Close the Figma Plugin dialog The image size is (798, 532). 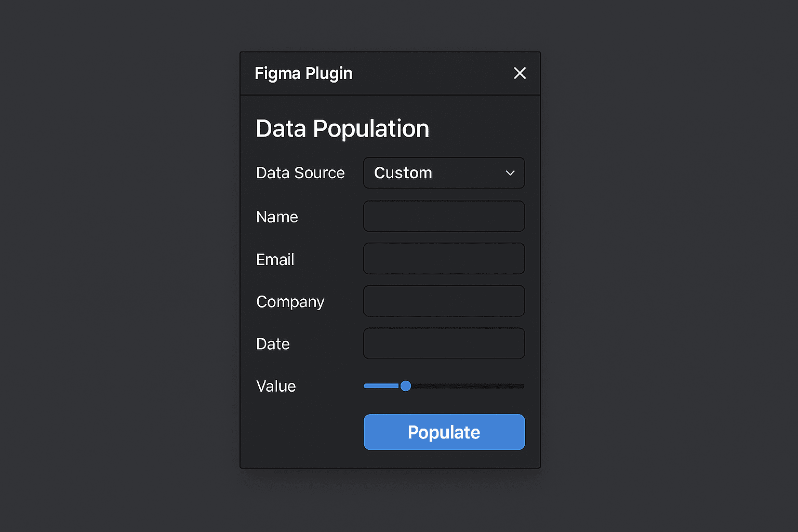point(520,73)
